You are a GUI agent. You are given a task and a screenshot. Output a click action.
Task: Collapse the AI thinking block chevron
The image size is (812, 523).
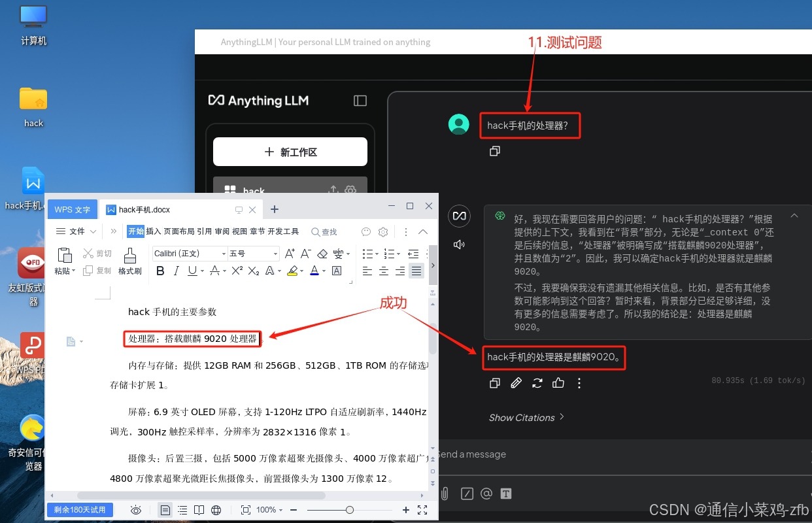(794, 215)
